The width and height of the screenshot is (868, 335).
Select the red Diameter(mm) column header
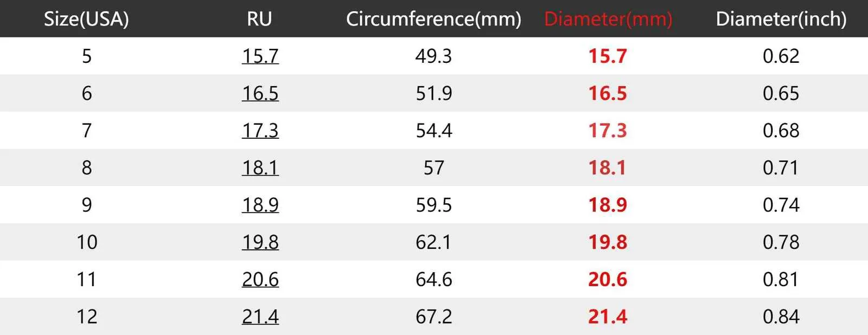(608, 19)
